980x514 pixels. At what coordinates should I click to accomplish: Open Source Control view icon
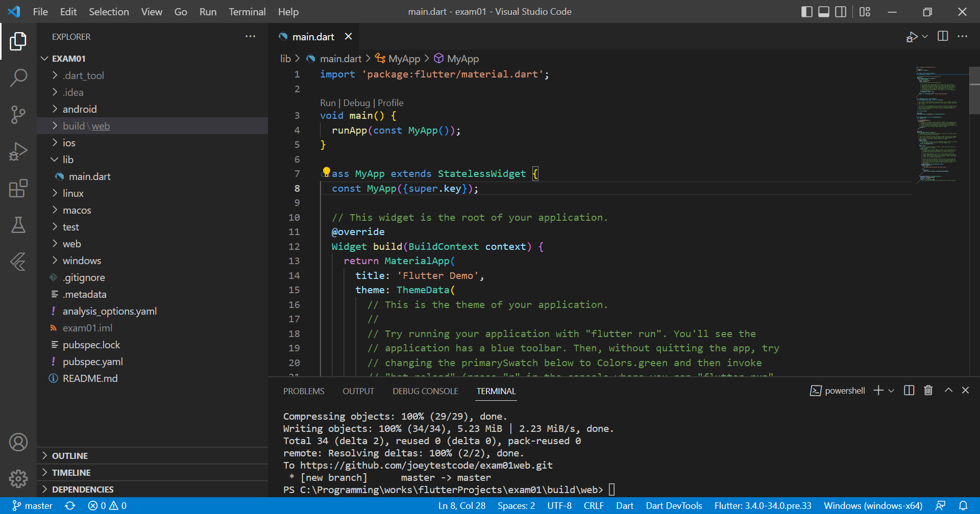pos(18,115)
